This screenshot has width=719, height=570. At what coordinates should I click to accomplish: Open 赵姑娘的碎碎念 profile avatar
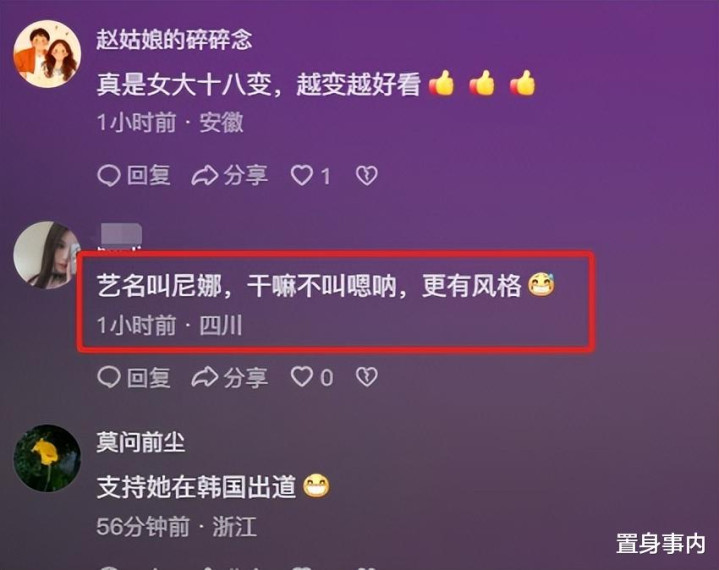point(47,54)
